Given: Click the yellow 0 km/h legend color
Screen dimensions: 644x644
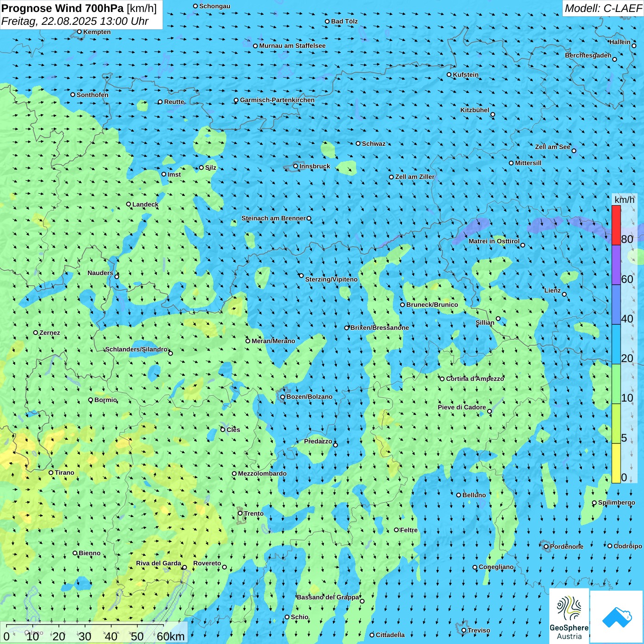Looking at the screenshot, I should 616,463.
